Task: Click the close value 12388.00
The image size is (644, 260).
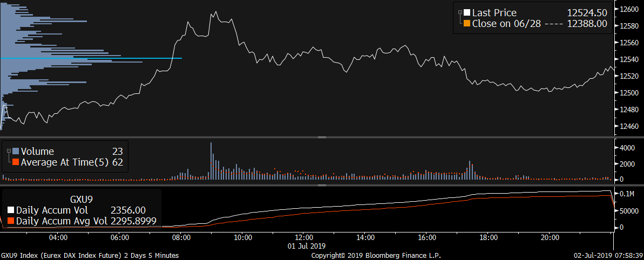Action: [x=587, y=24]
